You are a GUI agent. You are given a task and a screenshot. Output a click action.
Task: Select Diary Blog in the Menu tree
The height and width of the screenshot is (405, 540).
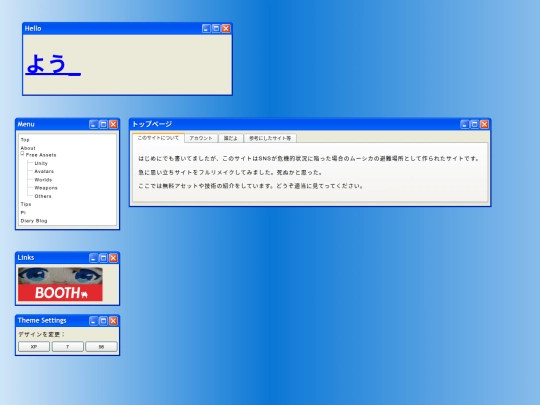coord(34,221)
